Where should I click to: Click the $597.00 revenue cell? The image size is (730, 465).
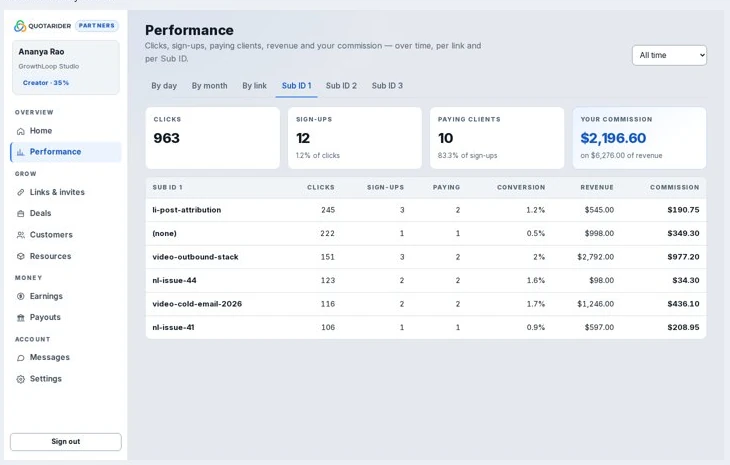(599, 328)
